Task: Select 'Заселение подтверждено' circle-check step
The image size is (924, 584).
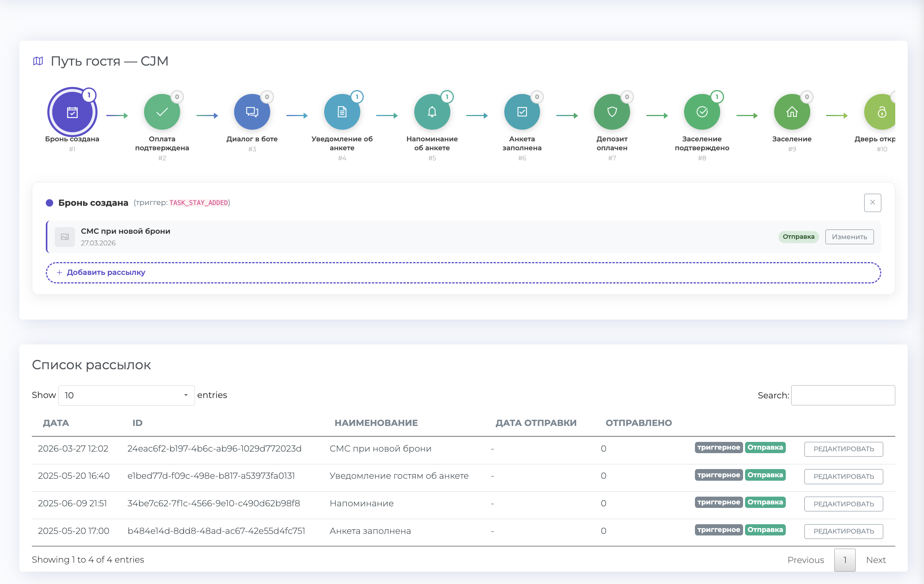Action: point(702,112)
